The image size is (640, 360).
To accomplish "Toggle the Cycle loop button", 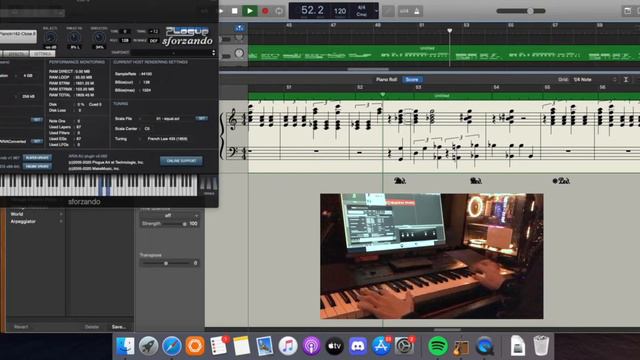I will 279,11.
